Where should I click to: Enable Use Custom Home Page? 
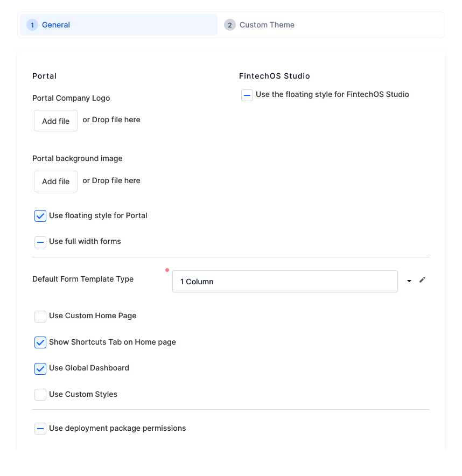pyautogui.click(x=40, y=316)
